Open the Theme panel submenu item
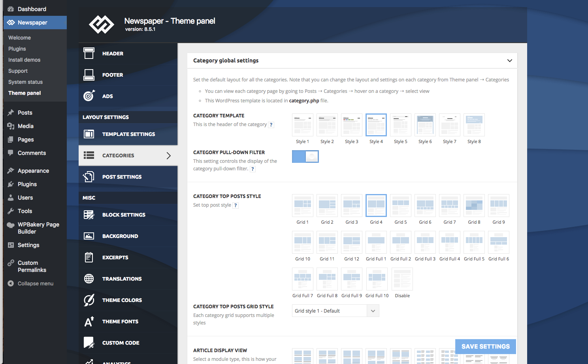 click(x=24, y=93)
